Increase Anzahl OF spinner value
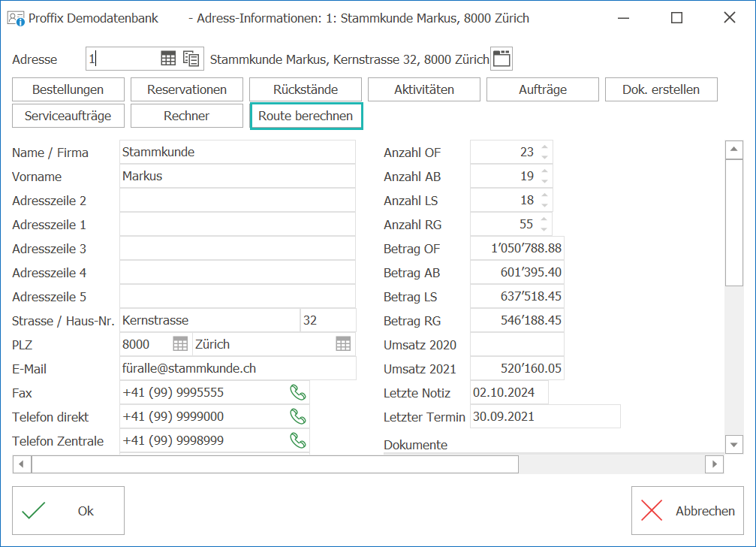The height and width of the screenshot is (547, 756). coord(544,147)
